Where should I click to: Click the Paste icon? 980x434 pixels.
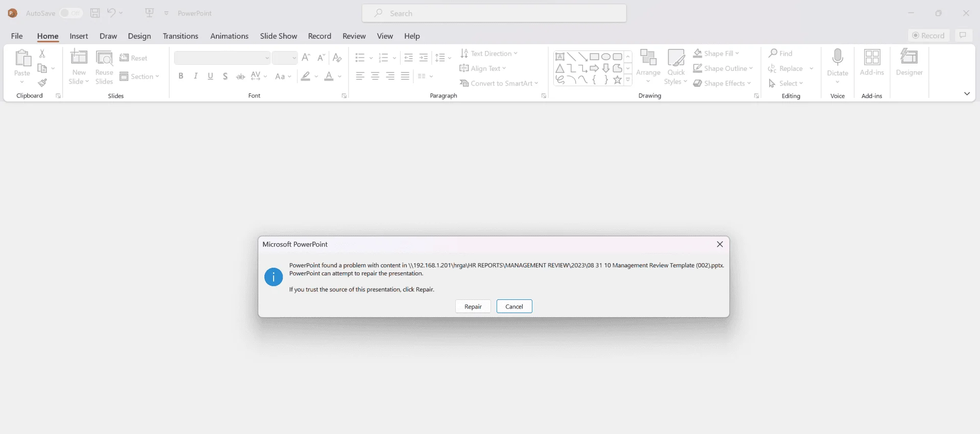(22, 58)
